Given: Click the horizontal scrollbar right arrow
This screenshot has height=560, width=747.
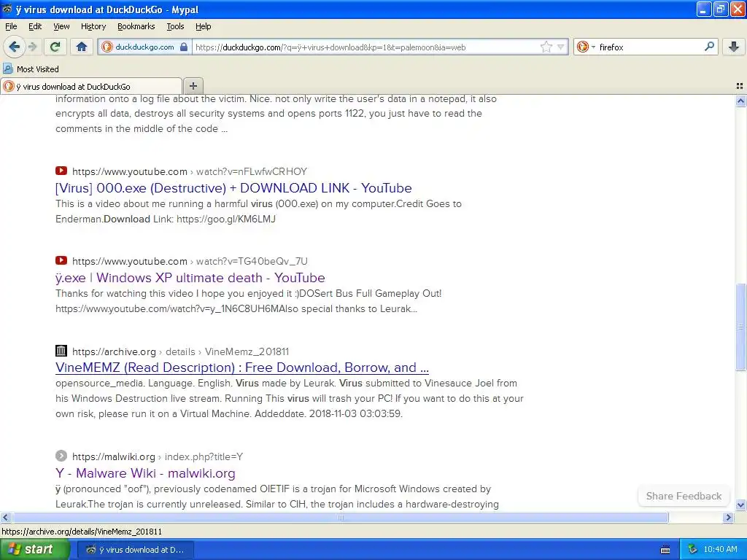Looking at the screenshot, I should [729, 517].
